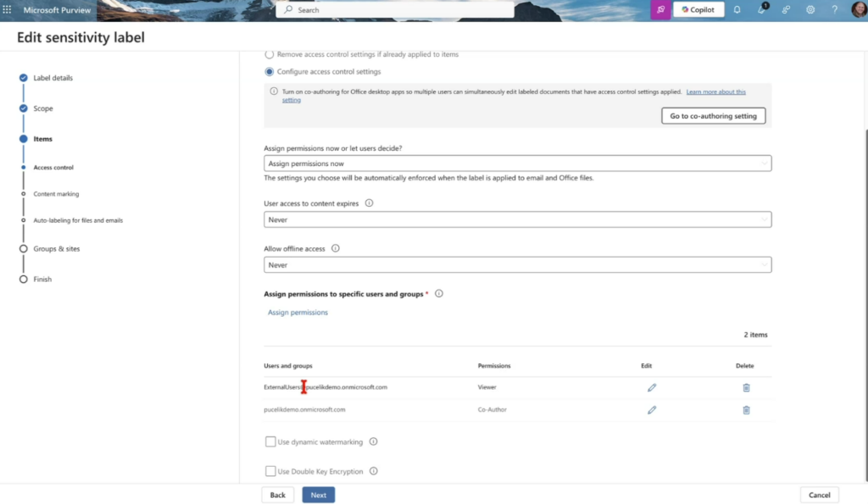Viewport: 868px width, 504px height.
Task: Click info icon beside User access expires
Action: pyautogui.click(x=370, y=203)
